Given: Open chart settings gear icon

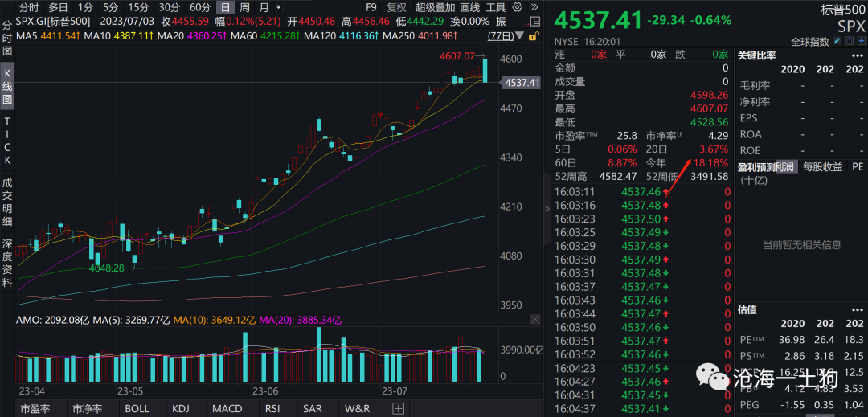Looking at the screenshot, I should (517, 8).
